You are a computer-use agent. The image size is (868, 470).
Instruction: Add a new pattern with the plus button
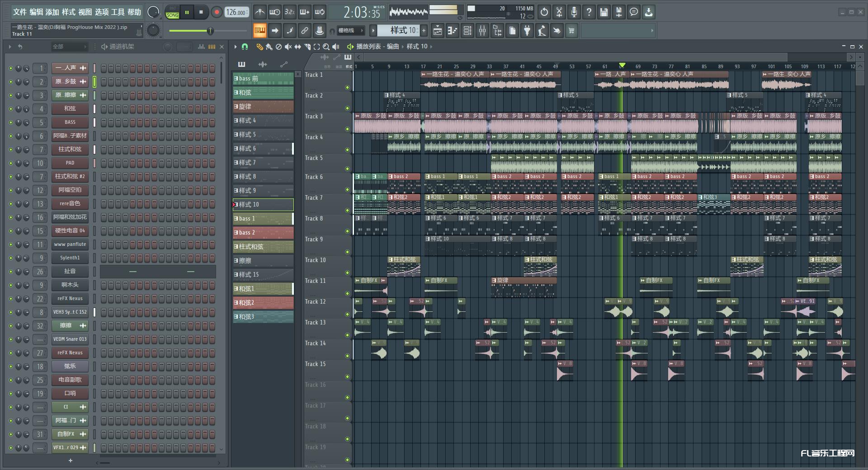pyautogui.click(x=424, y=31)
